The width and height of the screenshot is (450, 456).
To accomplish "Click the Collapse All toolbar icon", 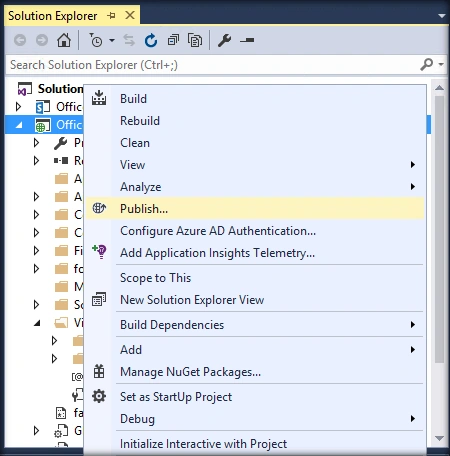I will 173,40.
